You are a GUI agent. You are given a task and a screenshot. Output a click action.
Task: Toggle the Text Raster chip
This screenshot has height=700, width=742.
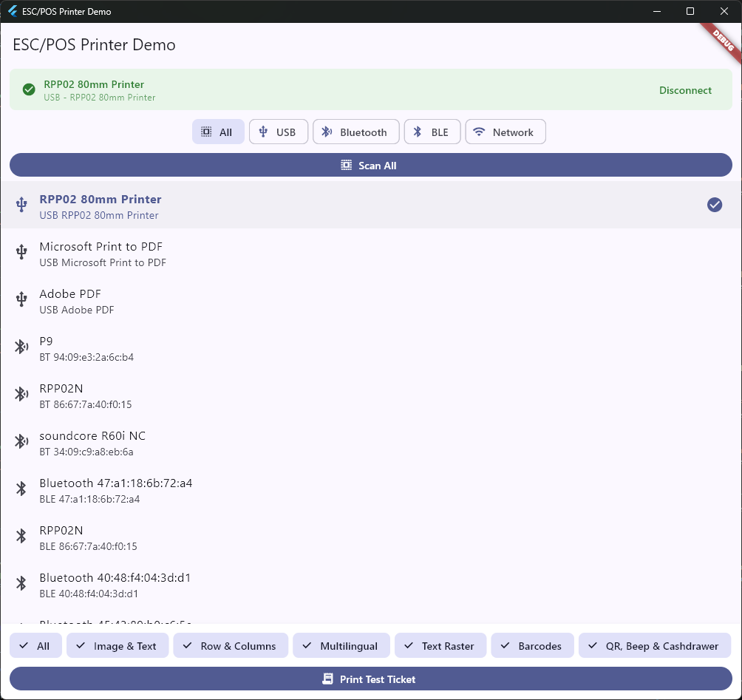tap(440, 645)
